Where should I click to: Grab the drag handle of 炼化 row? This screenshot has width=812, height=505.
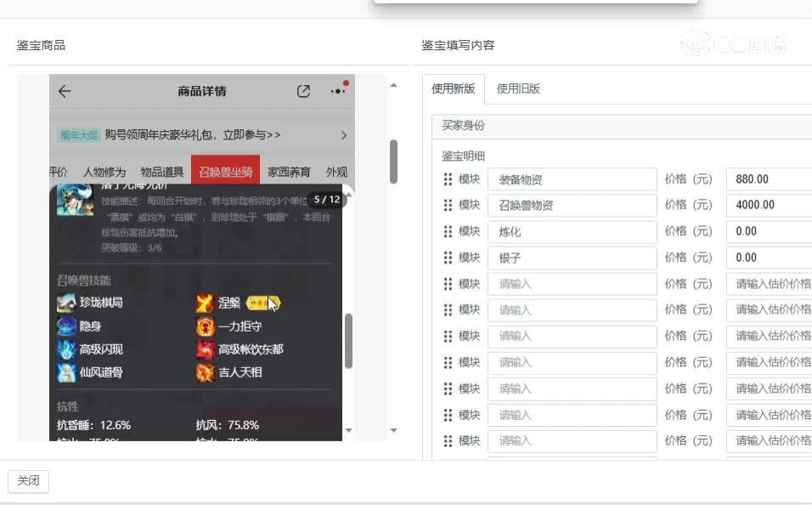point(448,232)
